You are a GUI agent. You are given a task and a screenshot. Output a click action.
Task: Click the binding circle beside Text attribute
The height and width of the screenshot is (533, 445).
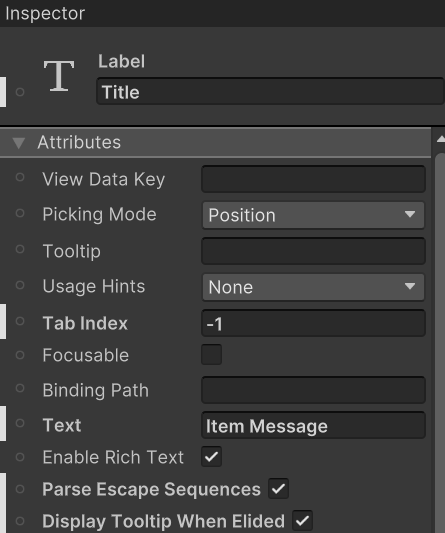click(20, 423)
